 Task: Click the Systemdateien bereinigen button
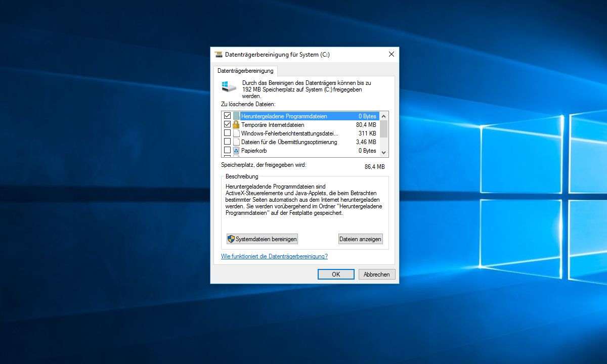(x=262, y=239)
